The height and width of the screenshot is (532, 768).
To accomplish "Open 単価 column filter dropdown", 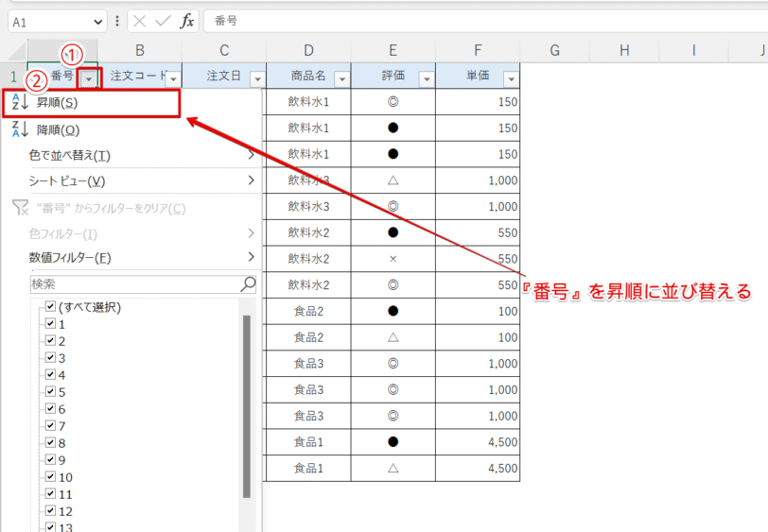I will coord(512,78).
